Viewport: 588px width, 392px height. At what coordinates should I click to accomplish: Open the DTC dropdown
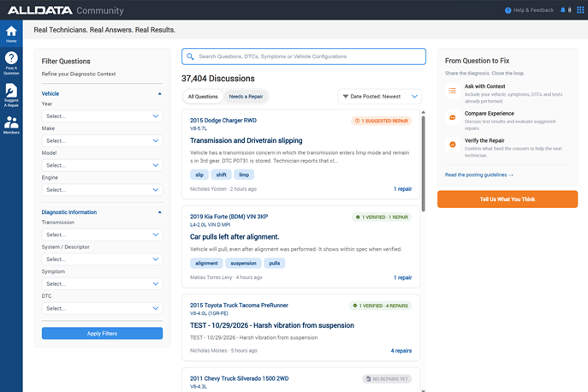click(x=102, y=308)
